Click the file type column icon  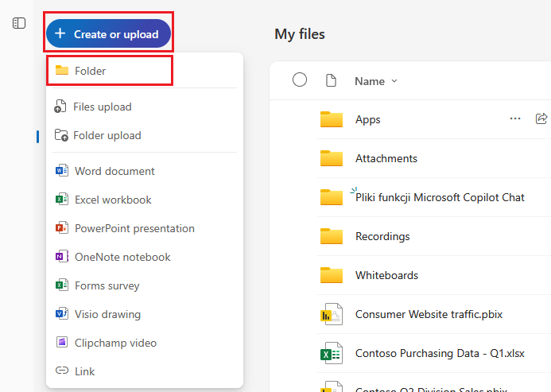click(x=331, y=80)
